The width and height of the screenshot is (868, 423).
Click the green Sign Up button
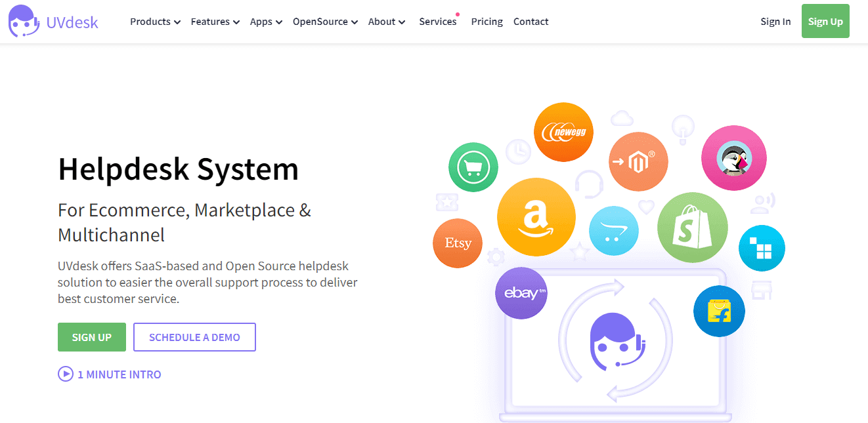point(825,21)
